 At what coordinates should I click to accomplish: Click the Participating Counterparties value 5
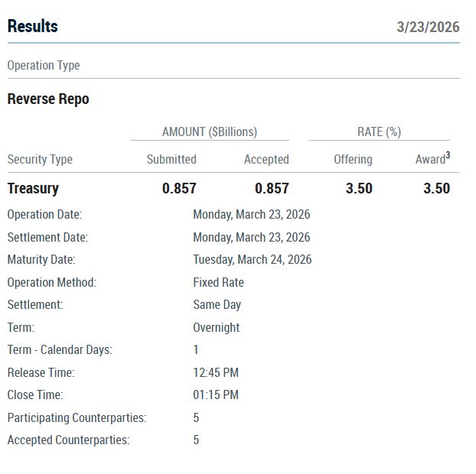pos(196,418)
